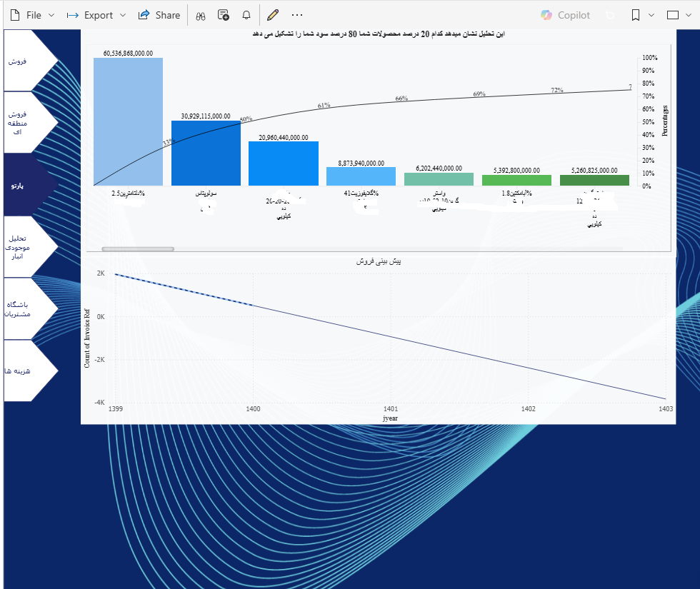Open the تحلیل موجودی انبار page tab
Viewport: 700px width, 589px height.
tap(19, 246)
